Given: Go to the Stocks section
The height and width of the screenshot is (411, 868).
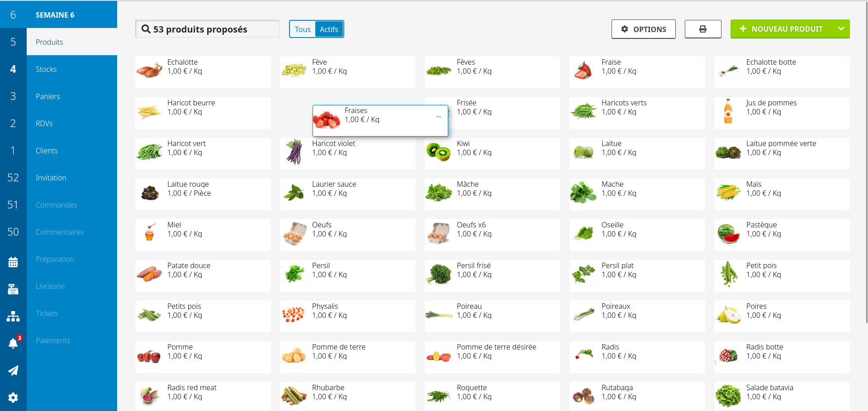Looking at the screenshot, I should point(46,69).
